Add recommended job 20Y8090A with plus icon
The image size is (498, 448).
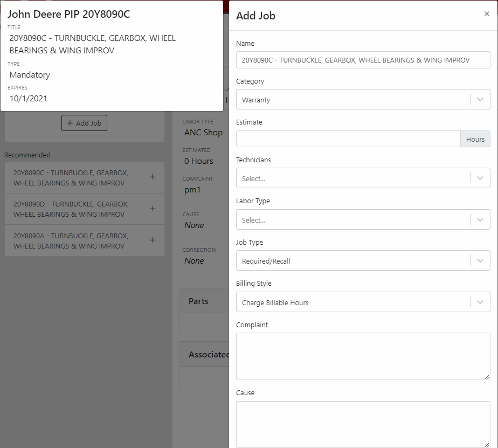[153, 240]
